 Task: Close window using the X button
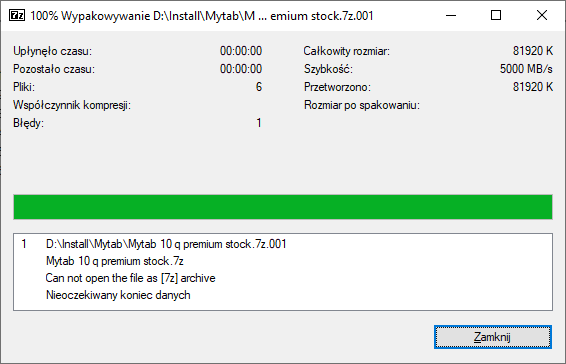(541, 16)
